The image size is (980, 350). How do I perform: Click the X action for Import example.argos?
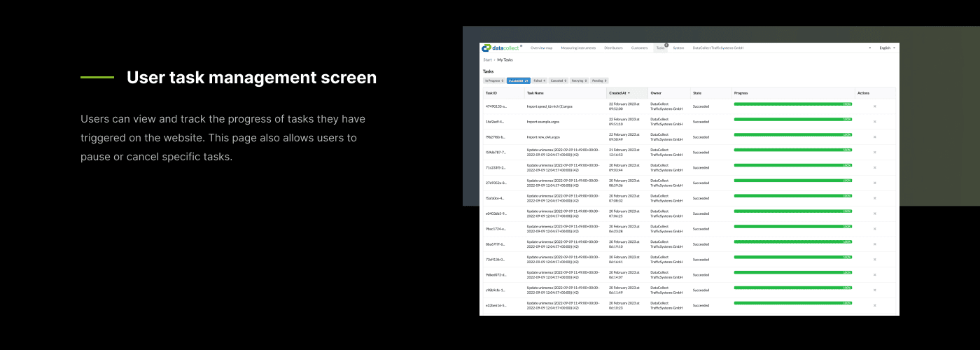pyautogui.click(x=874, y=122)
